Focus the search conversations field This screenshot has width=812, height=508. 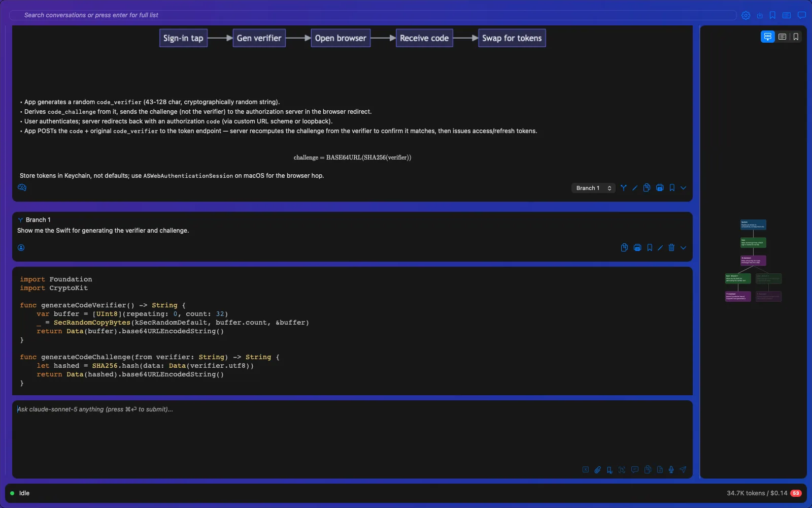(x=373, y=15)
